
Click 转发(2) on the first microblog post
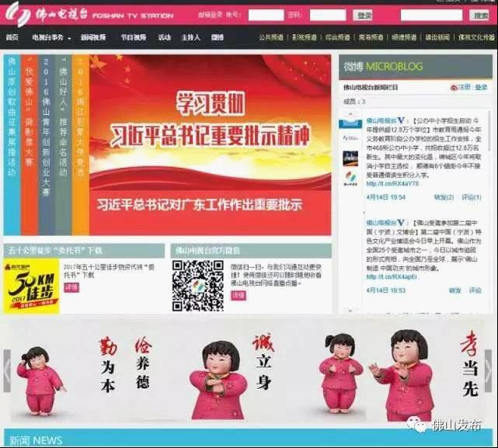pos(443,197)
